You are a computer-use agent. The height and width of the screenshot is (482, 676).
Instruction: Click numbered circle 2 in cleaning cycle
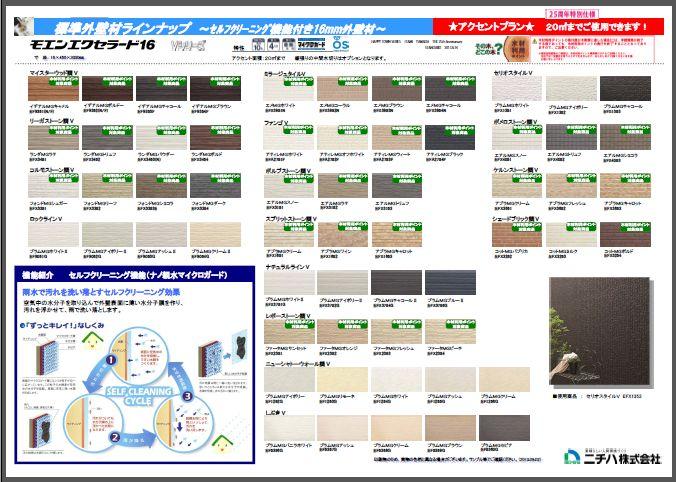pyautogui.click(x=115, y=437)
